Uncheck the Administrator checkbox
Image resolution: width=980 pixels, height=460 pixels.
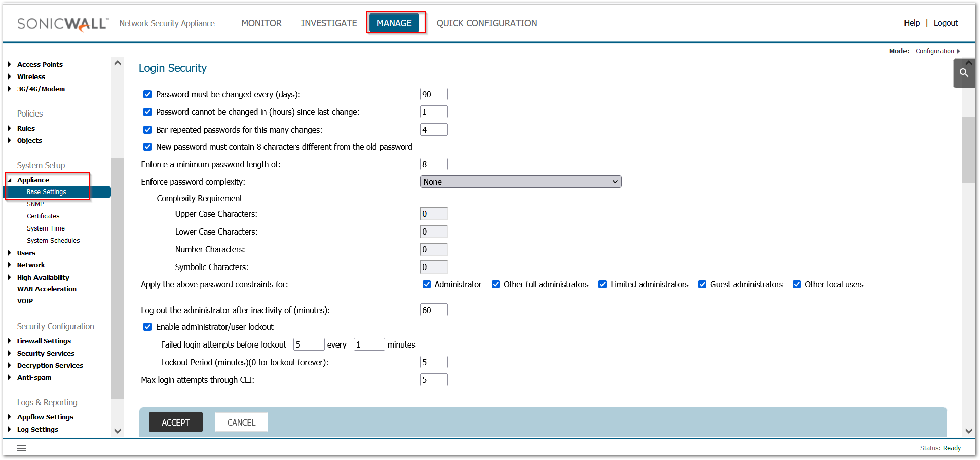tap(427, 284)
